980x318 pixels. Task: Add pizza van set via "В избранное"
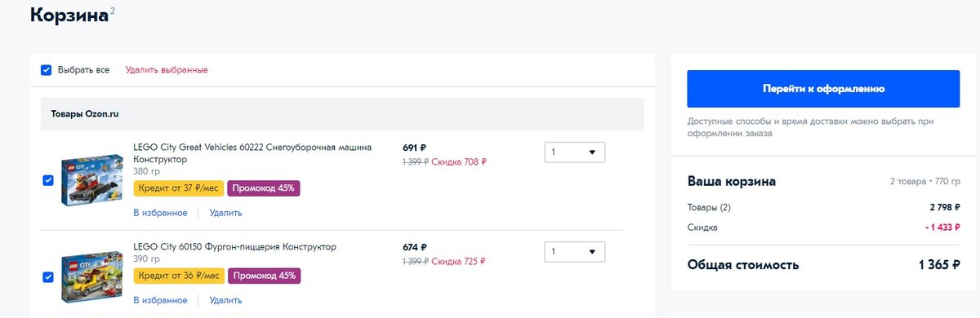(160, 301)
